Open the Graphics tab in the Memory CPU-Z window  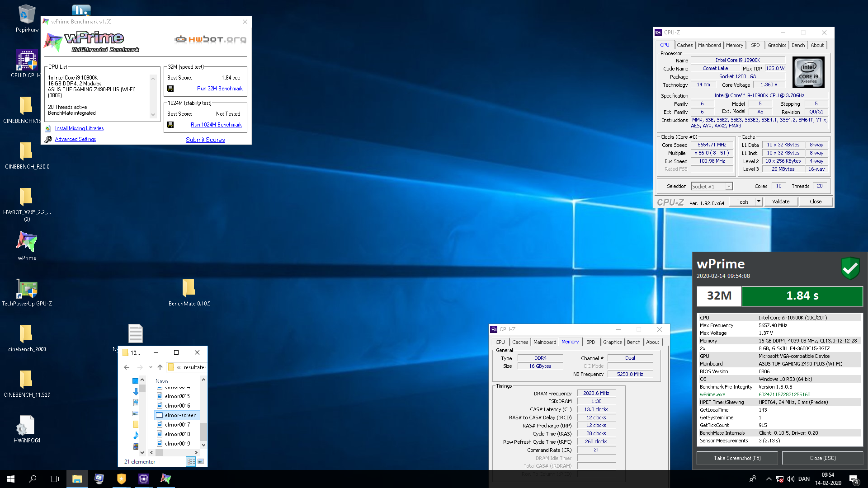tap(612, 342)
